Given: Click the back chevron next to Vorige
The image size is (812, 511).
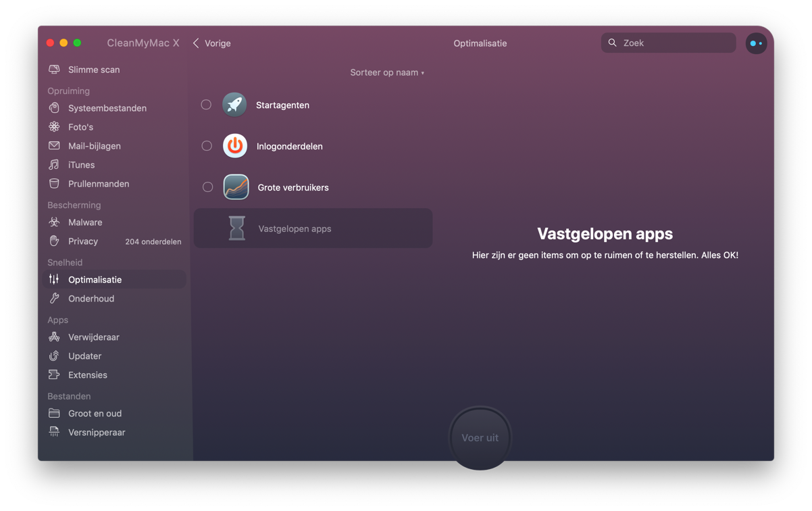Looking at the screenshot, I should 196,43.
